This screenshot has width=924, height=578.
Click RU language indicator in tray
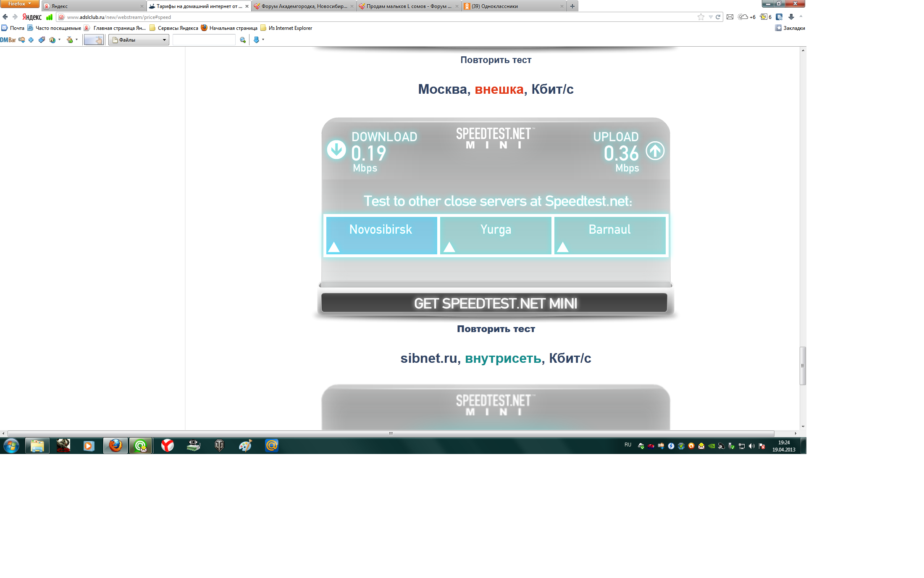pyautogui.click(x=628, y=445)
